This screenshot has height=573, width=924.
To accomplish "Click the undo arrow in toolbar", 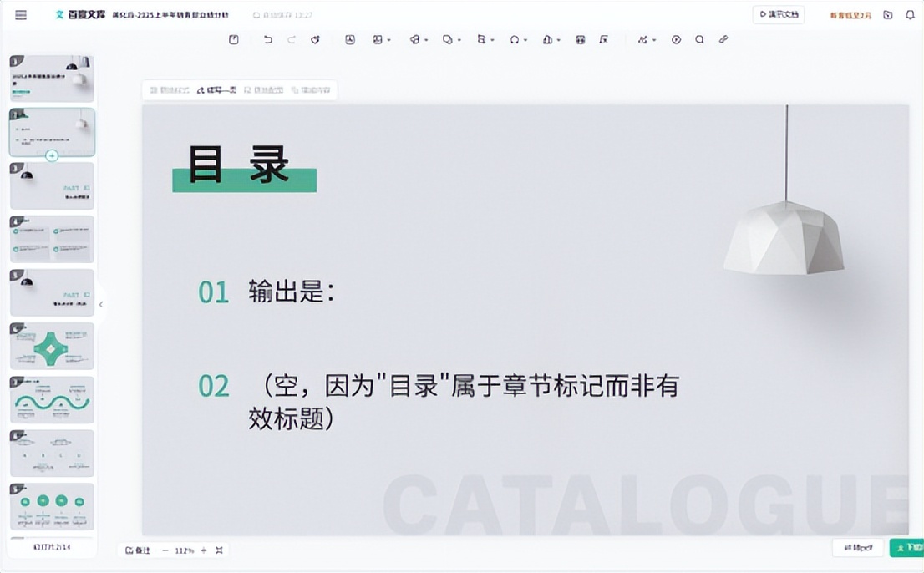I will tap(267, 40).
